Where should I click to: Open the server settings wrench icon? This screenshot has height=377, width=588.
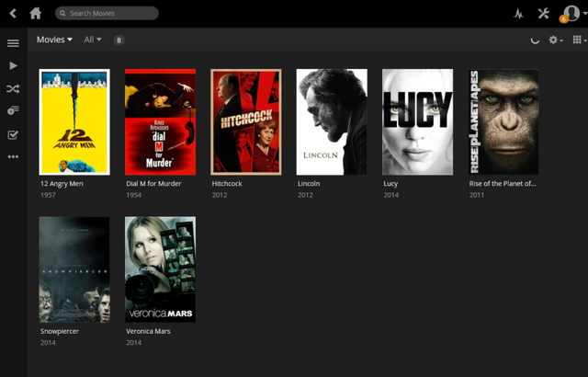point(543,14)
